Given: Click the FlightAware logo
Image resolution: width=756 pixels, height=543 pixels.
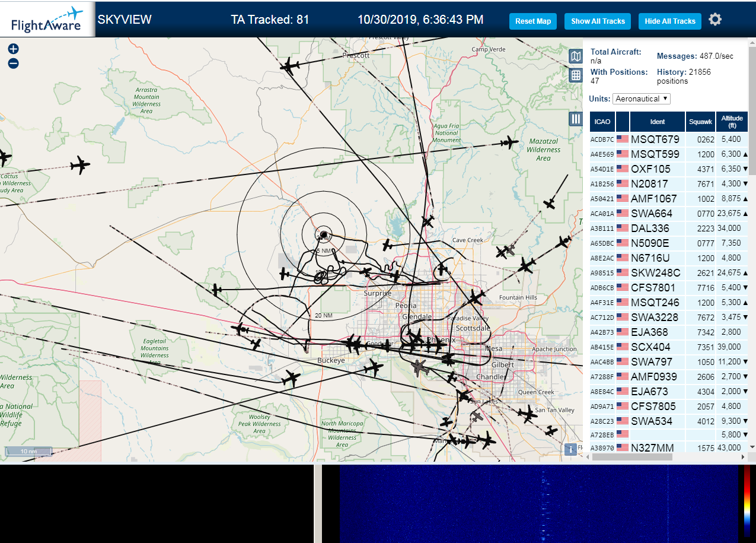Looking at the screenshot, I should pyautogui.click(x=47, y=20).
